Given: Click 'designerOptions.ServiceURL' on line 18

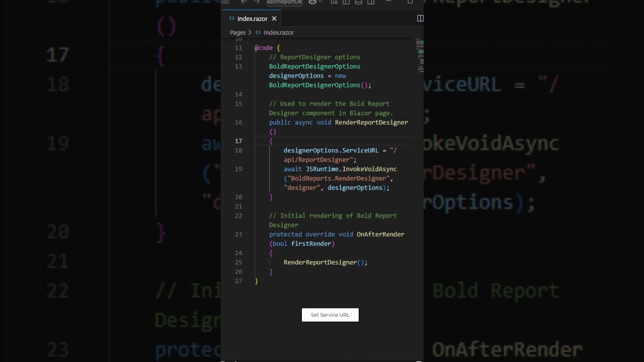Looking at the screenshot, I should point(331,150).
